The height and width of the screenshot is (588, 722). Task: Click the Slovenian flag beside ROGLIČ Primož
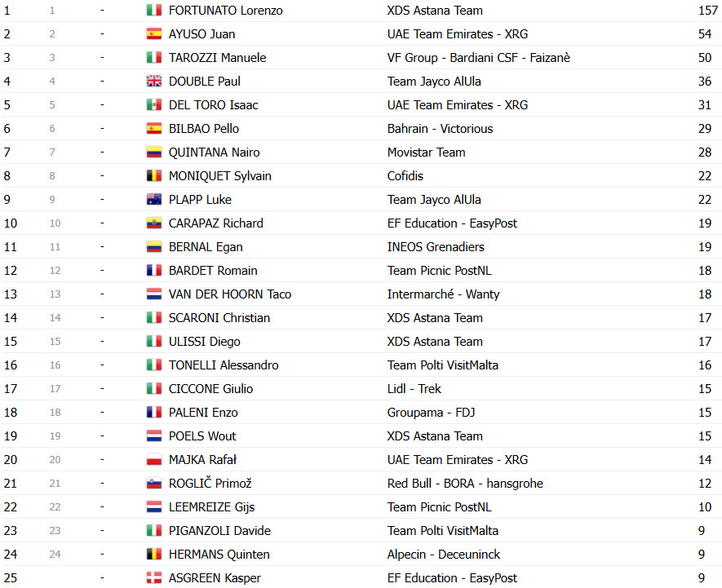pos(154,483)
